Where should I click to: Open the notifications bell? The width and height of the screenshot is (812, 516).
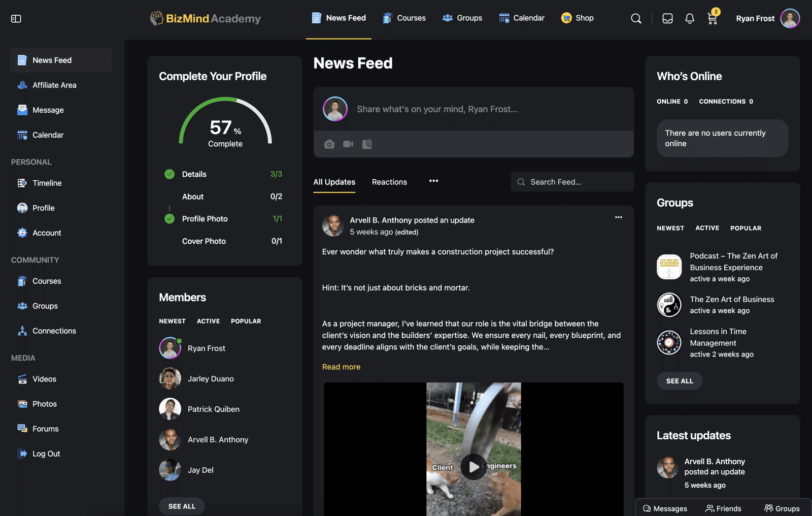click(690, 19)
